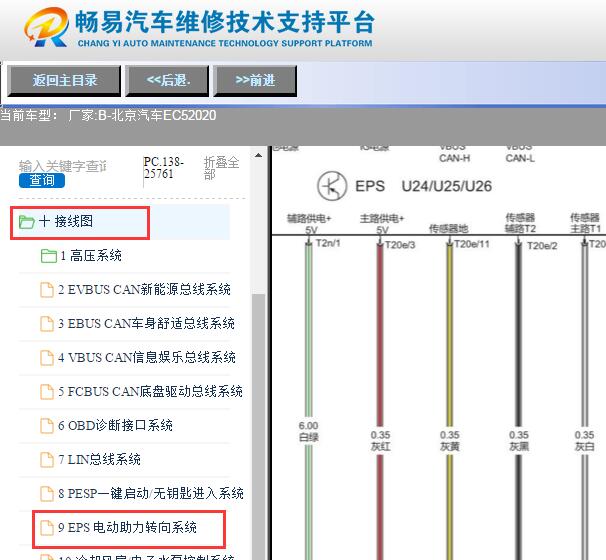This screenshot has width=606, height=560.
Task: Click the 辅路供电+ 5V label
Action: coord(309,224)
